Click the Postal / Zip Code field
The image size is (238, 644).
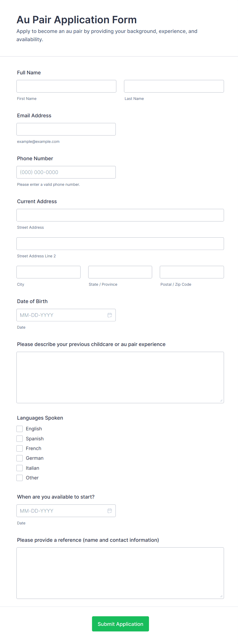[192, 272]
